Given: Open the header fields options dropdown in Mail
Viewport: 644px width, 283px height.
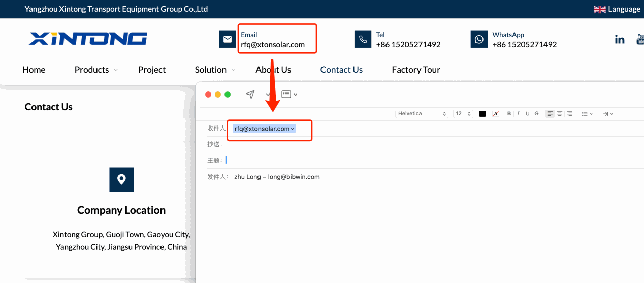Looking at the screenshot, I should 289,95.
